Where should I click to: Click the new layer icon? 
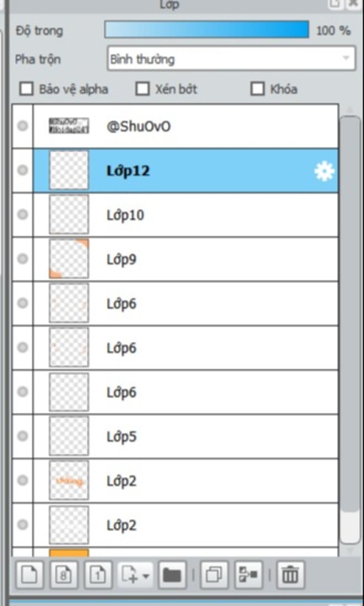point(30,575)
